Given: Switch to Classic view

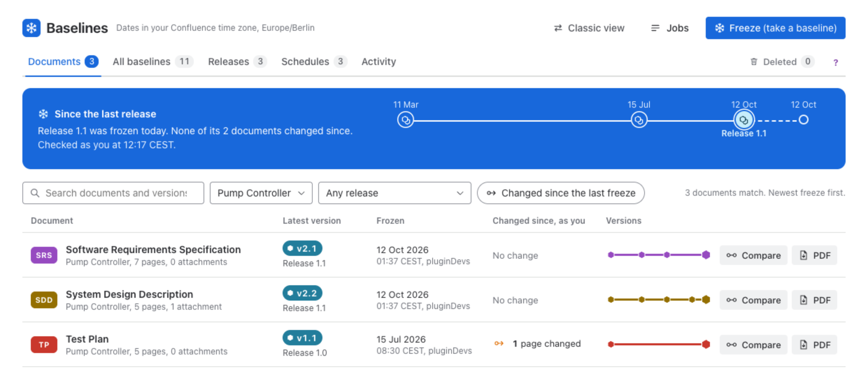Looking at the screenshot, I should [589, 28].
